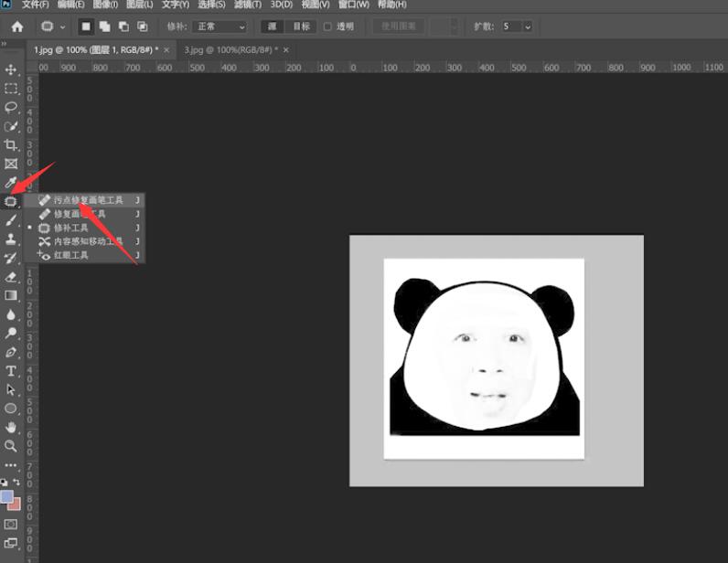Set patch mode to 源
Image resolution: width=728 pixels, height=563 pixels.
273,27
